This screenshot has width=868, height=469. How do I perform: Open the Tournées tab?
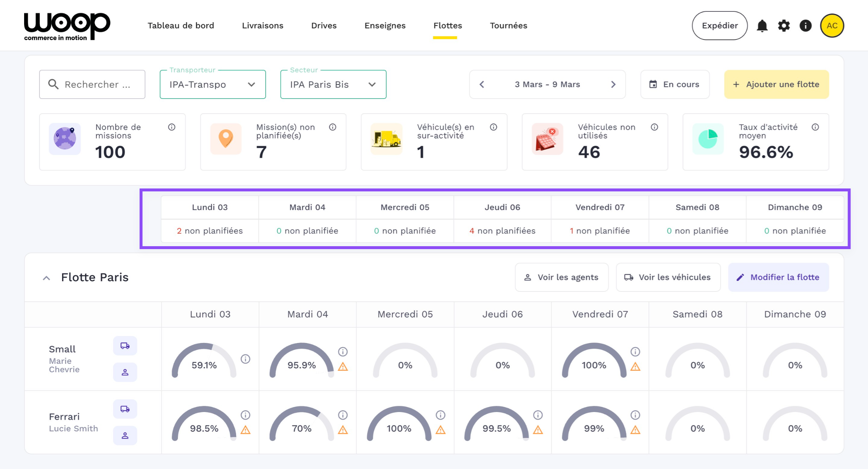[x=508, y=26]
